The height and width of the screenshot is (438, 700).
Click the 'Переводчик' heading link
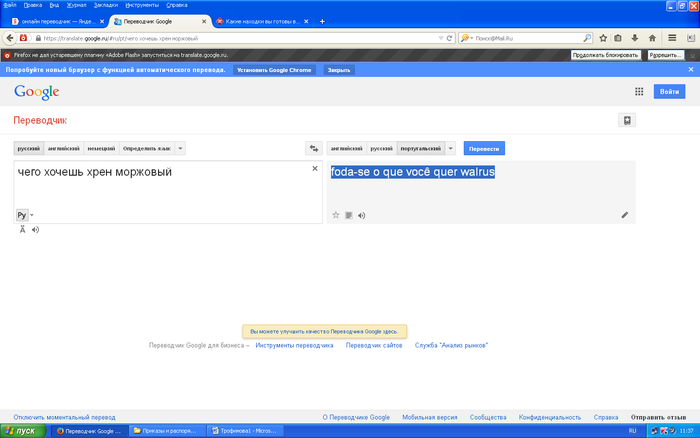coord(40,120)
